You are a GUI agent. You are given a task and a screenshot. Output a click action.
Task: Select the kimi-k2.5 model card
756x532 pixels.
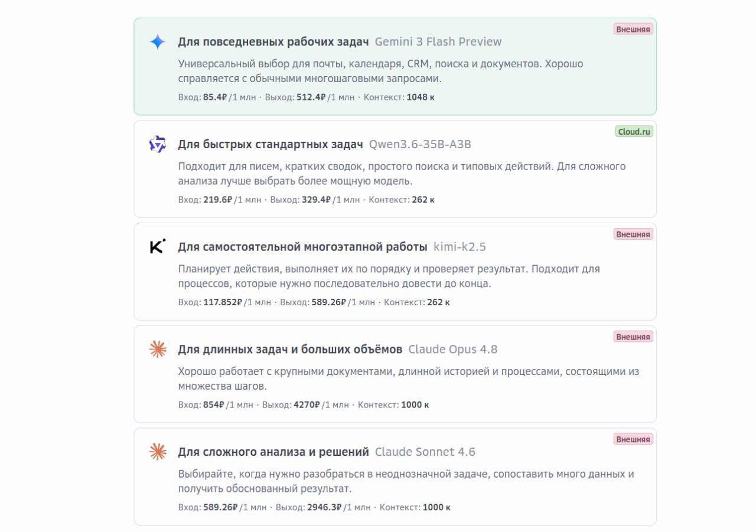click(395, 272)
